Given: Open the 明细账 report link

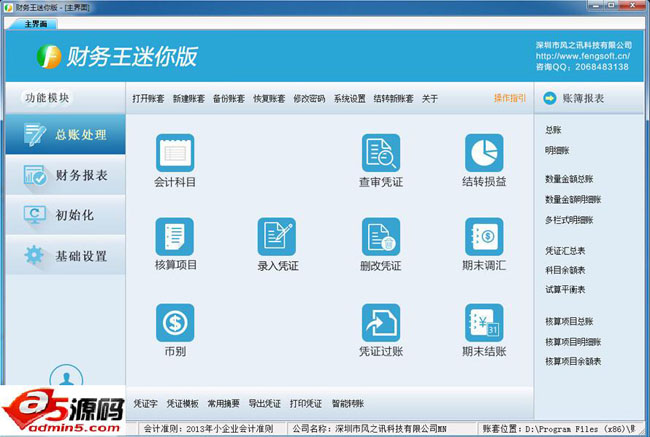Looking at the screenshot, I should click(557, 151).
